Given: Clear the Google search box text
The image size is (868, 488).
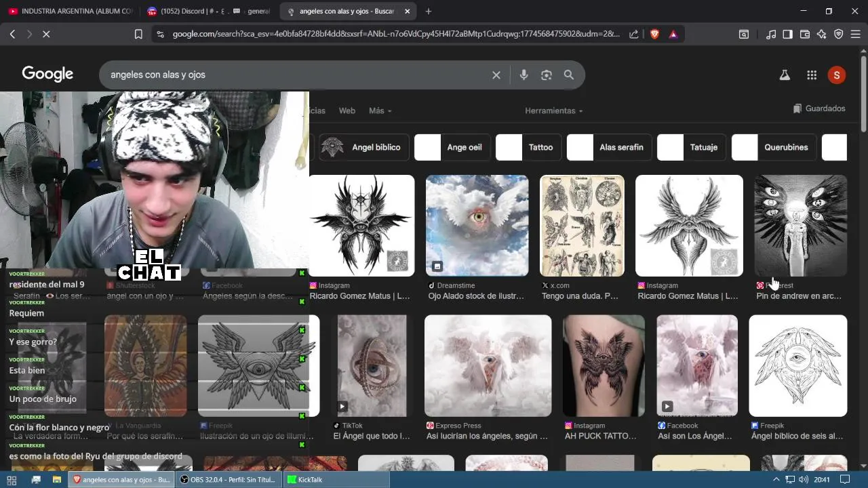Looking at the screenshot, I should point(496,75).
